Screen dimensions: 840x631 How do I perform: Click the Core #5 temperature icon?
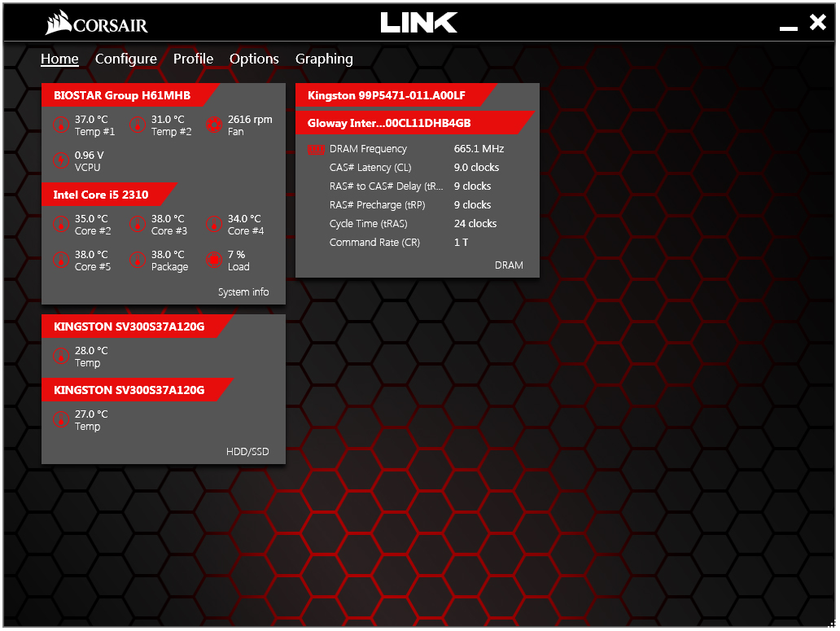(x=62, y=261)
